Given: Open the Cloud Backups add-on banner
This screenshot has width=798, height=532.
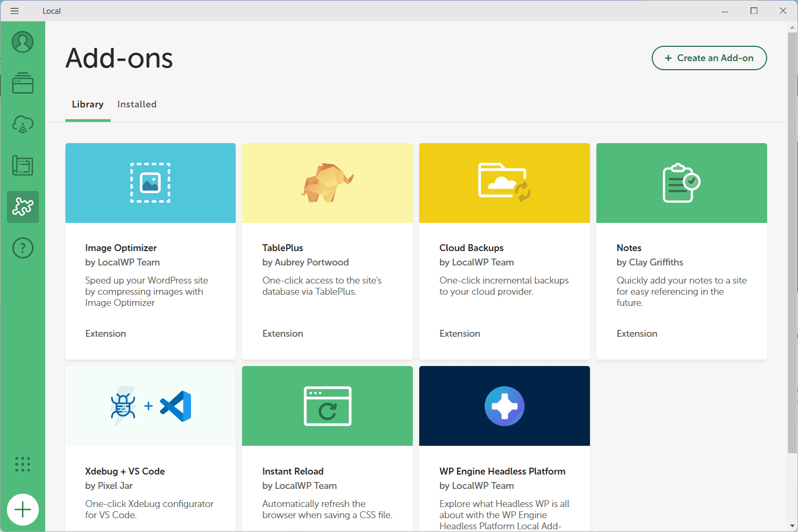Looking at the screenshot, I should (504, 183).
